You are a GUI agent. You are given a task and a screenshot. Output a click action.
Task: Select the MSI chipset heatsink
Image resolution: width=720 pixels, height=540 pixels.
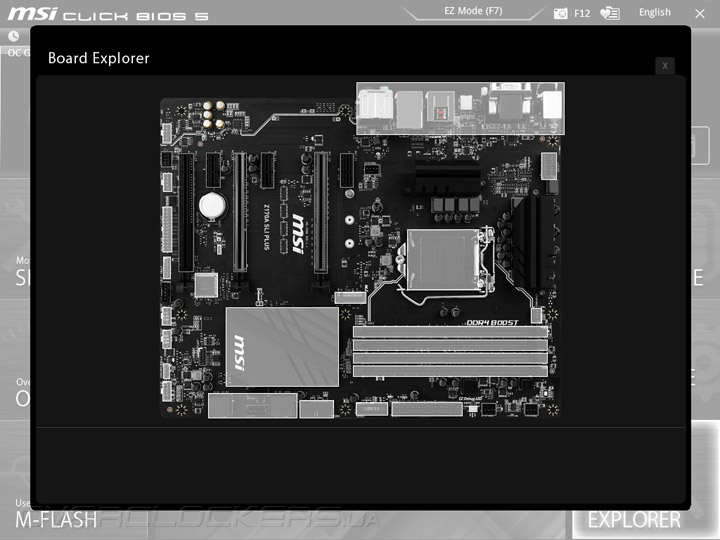click(x=282, y=347)
